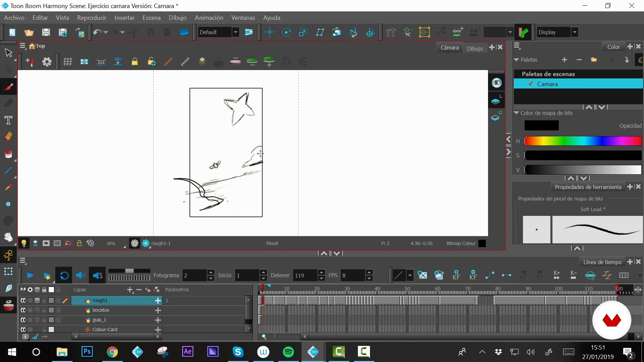The height and width of the screenshot is (362, 644).
Task: Toggle the Loop playback button
Action: (x=64, y=276)
